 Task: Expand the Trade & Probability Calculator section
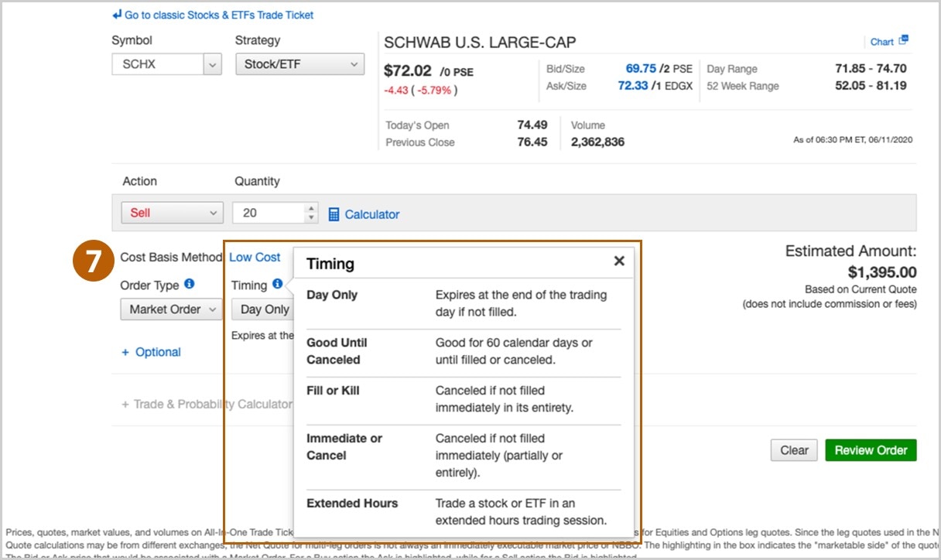click(207, 404)
